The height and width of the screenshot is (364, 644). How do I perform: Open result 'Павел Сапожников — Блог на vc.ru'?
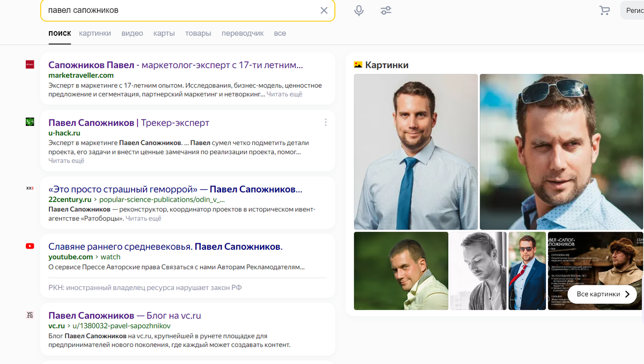point(125,315)
